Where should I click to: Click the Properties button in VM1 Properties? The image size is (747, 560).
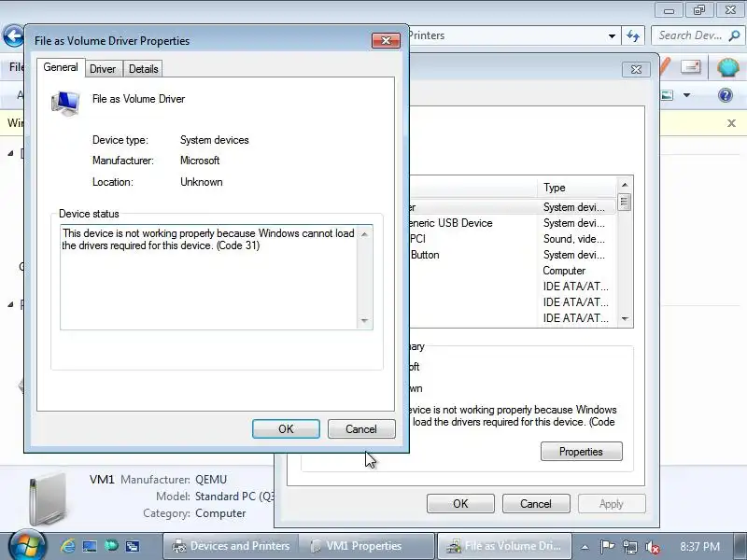click(581, 452)
